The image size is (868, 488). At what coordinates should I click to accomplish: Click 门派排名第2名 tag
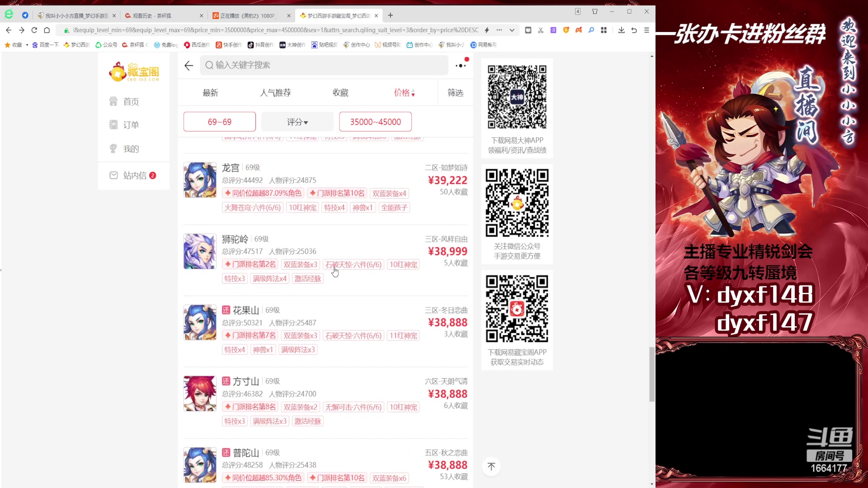(250, 264)
